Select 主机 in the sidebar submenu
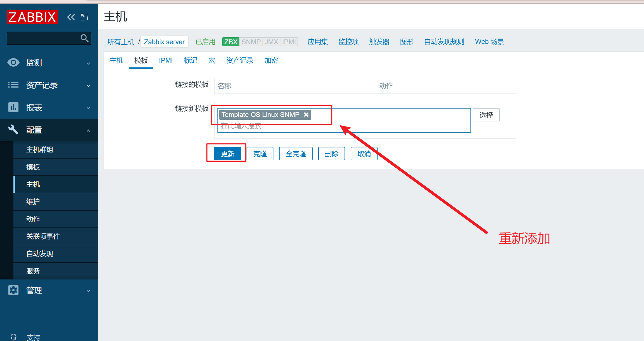The width and height of the screenshot is (644, 341). coord(56,184)
